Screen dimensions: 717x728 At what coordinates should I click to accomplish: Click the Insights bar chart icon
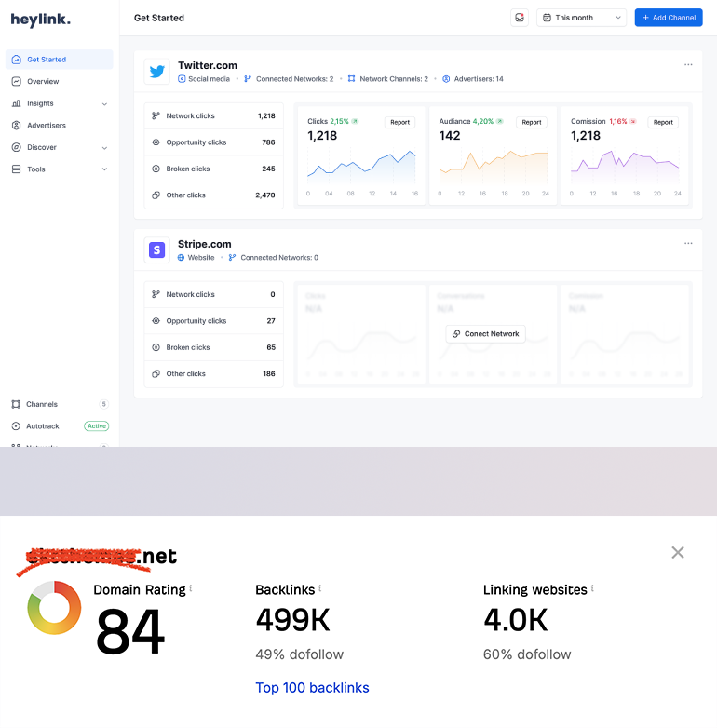tap(16, 103)
